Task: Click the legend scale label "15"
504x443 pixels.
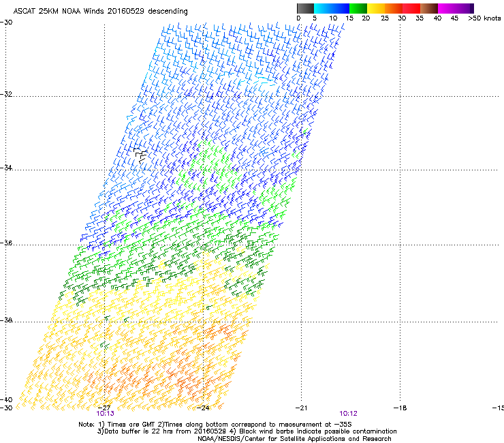Action: tap(349, 18)
